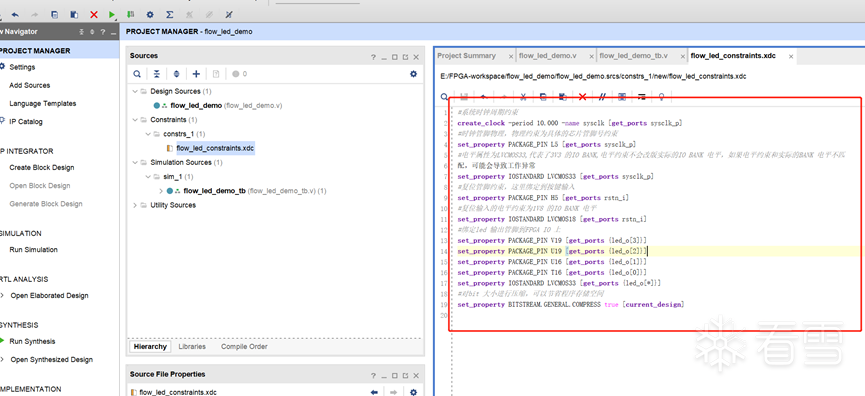
Task: Click the Sources panel help icon
Action: pos(373,57)
